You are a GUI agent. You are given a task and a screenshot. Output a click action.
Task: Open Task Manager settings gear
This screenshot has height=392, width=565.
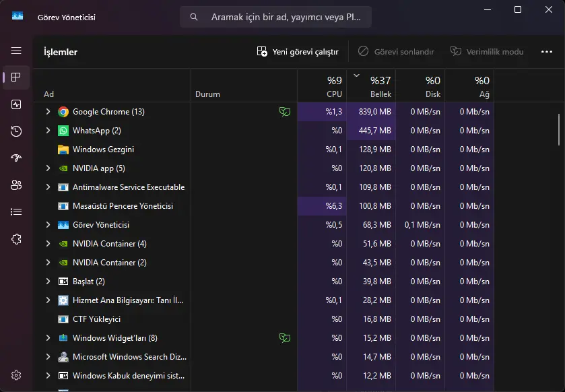point(16,375)
